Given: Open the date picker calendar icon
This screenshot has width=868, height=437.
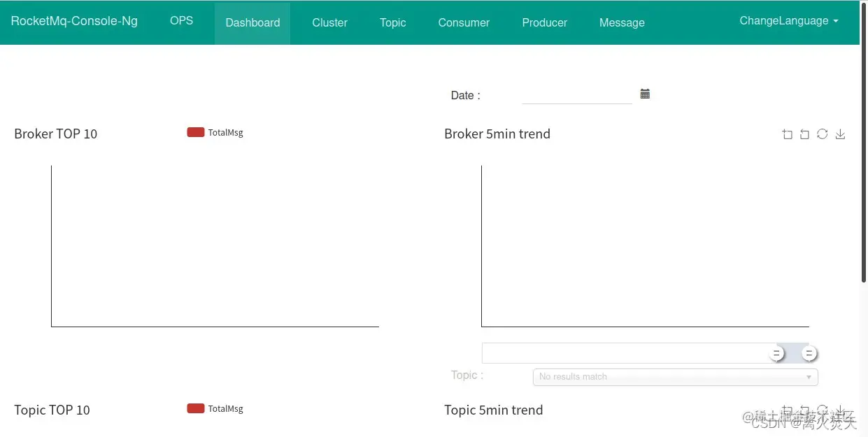Looking at the screenshot, I should click(x=645, y=94).
